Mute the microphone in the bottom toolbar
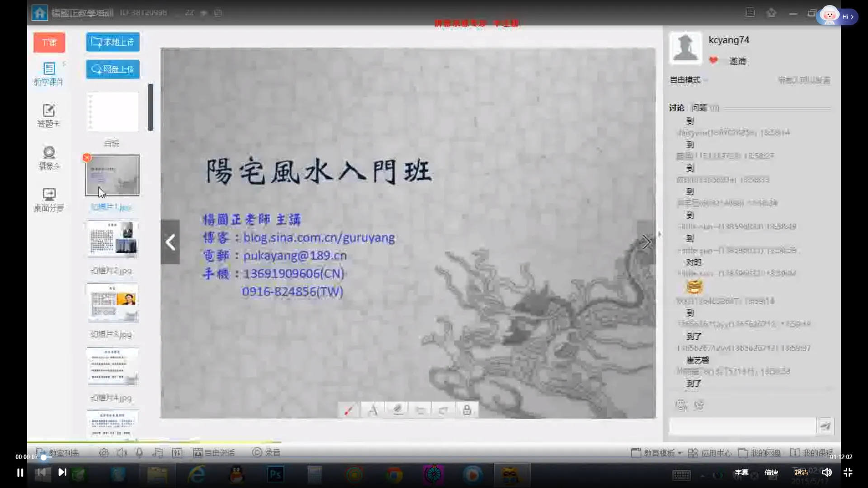This screenshot has width=868, height=488. (139, 452)
